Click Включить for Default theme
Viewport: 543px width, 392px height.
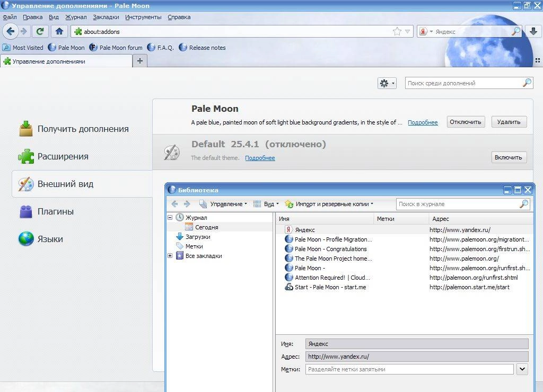click(x=509, y=157)
